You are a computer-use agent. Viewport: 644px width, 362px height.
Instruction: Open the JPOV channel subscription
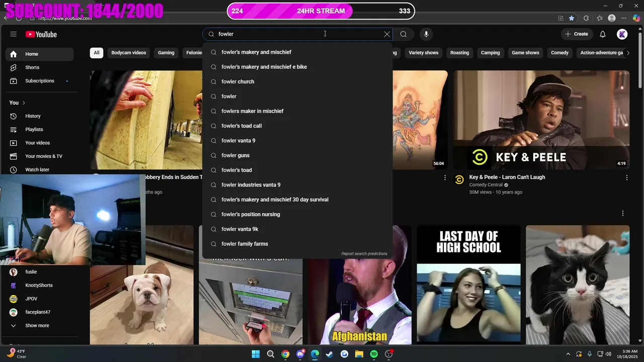click(x=40, y=299)
